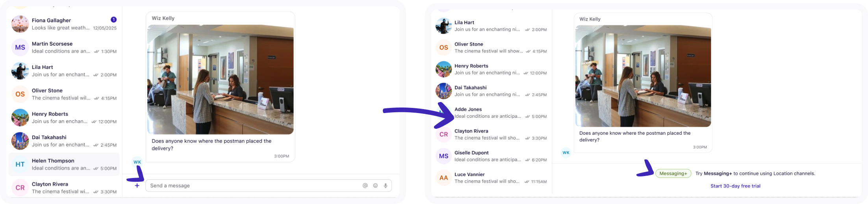Click the mention @ icon in message field

365,185
